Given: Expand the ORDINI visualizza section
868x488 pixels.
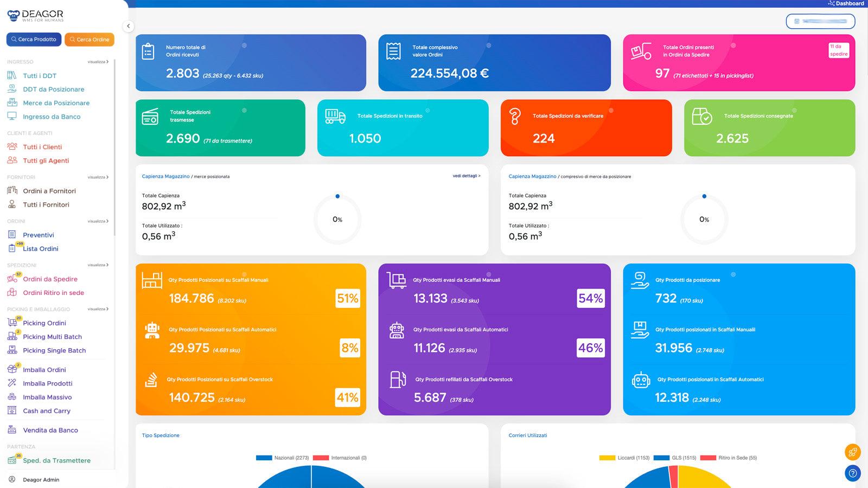Looking at the screenshot, I should 98,221.
